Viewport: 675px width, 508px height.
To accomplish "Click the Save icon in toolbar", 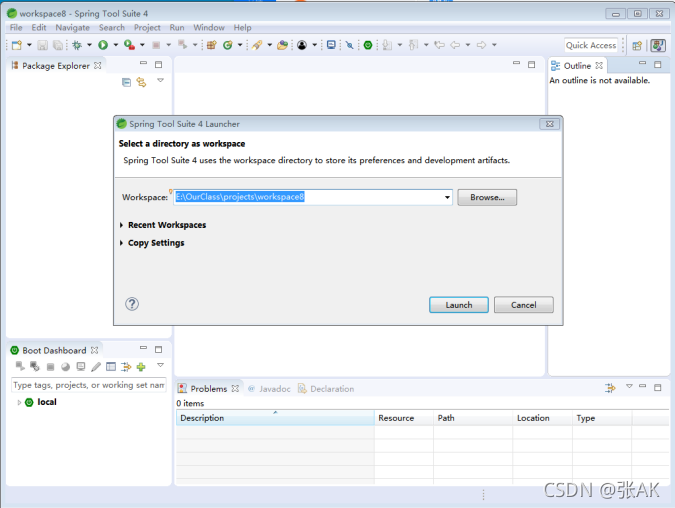I will (x=42, y=45).
